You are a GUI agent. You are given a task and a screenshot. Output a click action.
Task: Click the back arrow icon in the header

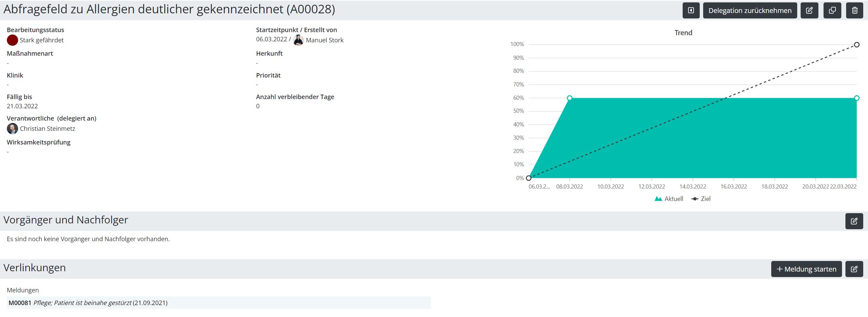691,10
